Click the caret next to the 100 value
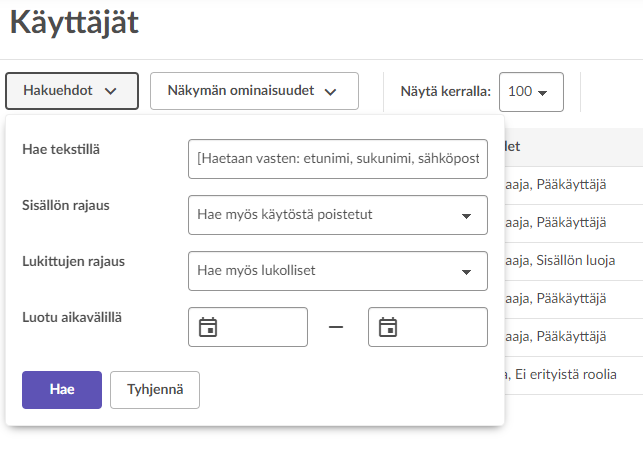This screenshot has height=451, width=643. tap(543, 92)
